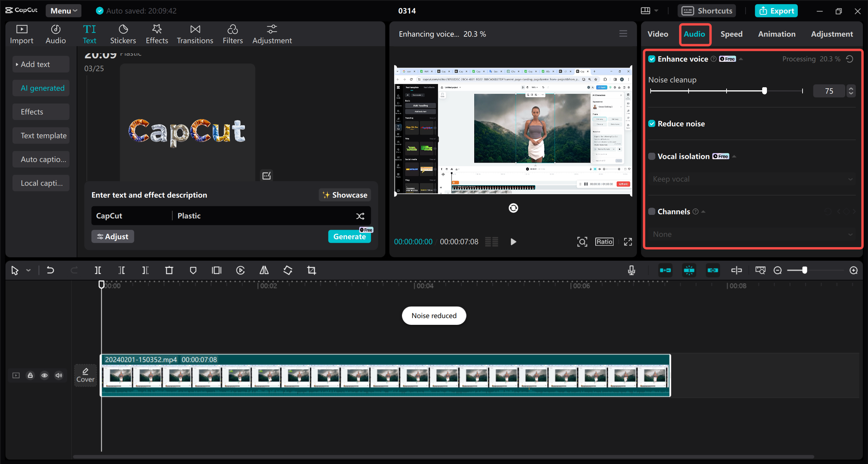Click the zoom in icon on the timeline
The width and height of the screenshot is (868, 464).
854,270
